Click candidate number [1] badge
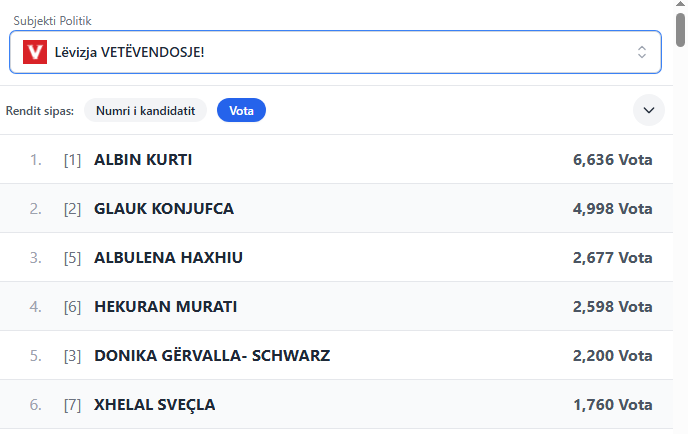 pos(72,160)
